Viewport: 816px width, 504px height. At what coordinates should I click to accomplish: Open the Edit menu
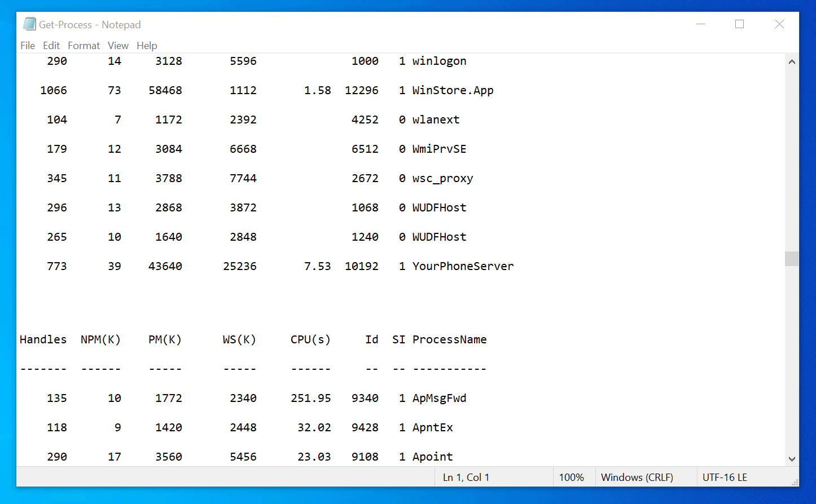(x=51, y=46)
